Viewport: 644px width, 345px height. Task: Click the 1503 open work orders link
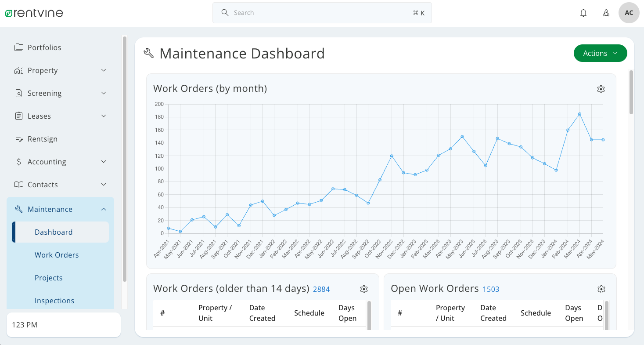point(491,289)
